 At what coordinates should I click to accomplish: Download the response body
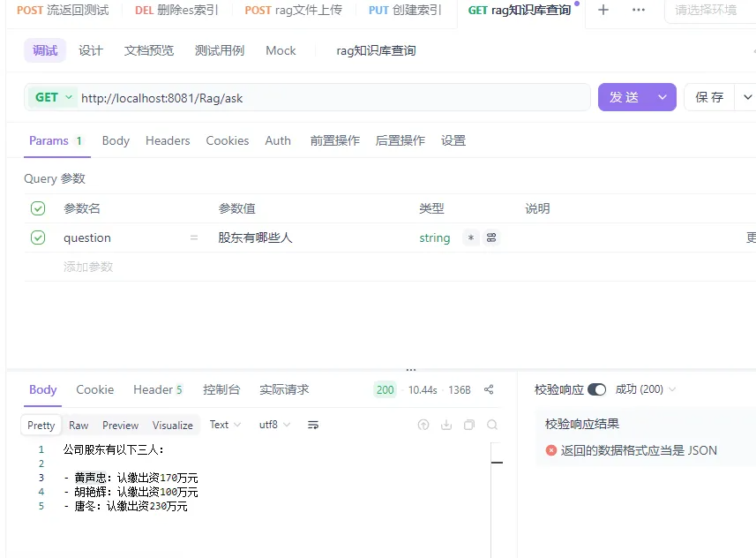click(446, 425)
